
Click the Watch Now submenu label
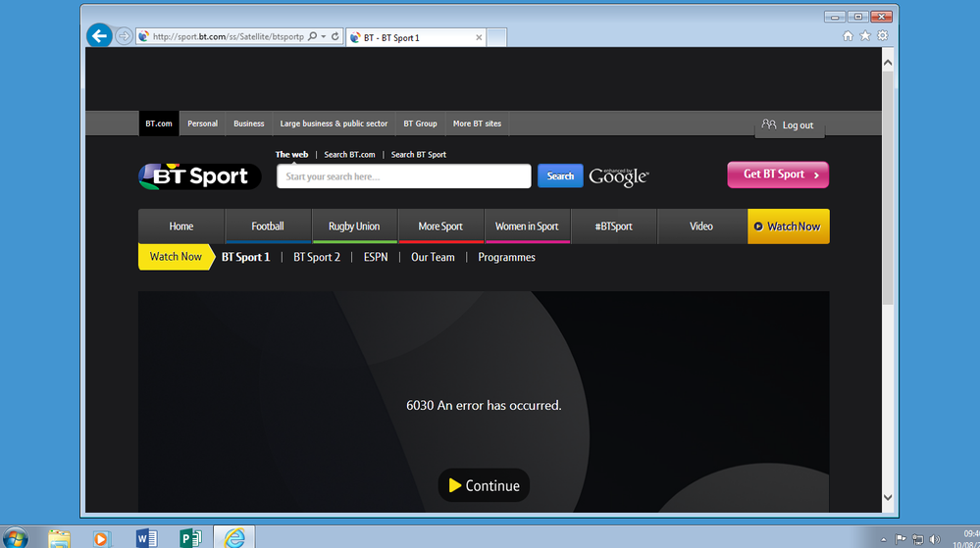(x=177, y=257)
